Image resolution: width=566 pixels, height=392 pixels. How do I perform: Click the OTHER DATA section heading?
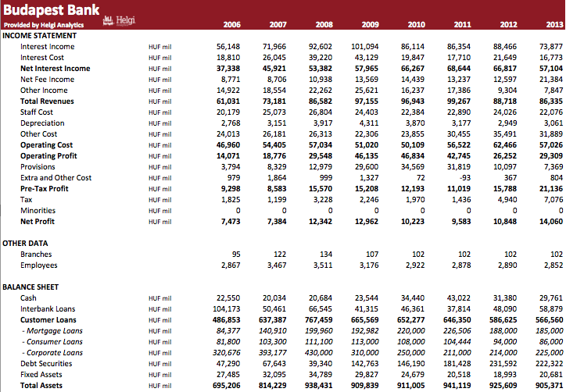pos(25,244)
